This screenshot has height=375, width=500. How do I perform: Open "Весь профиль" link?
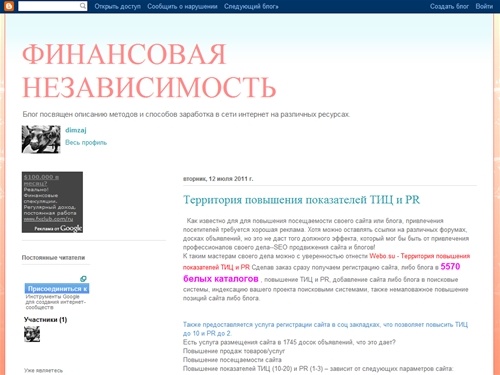tap(86, 142)
